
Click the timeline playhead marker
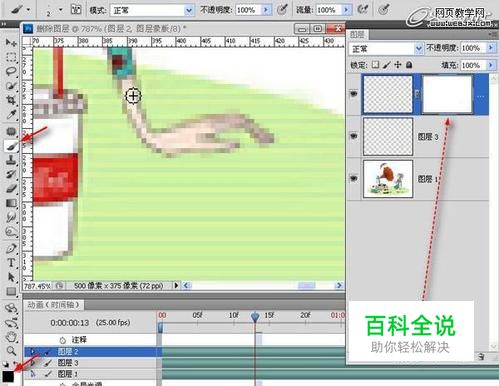[255, 316]
